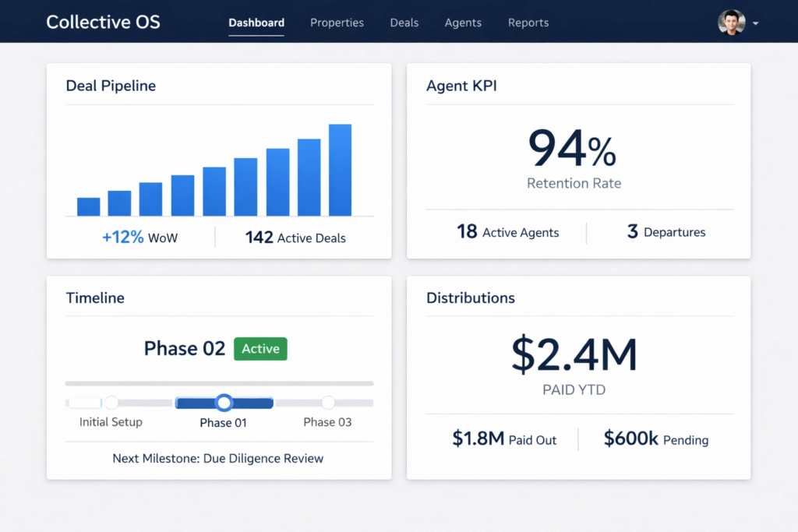Open the account dropdown arrow beside avatar

coord(755,23)
